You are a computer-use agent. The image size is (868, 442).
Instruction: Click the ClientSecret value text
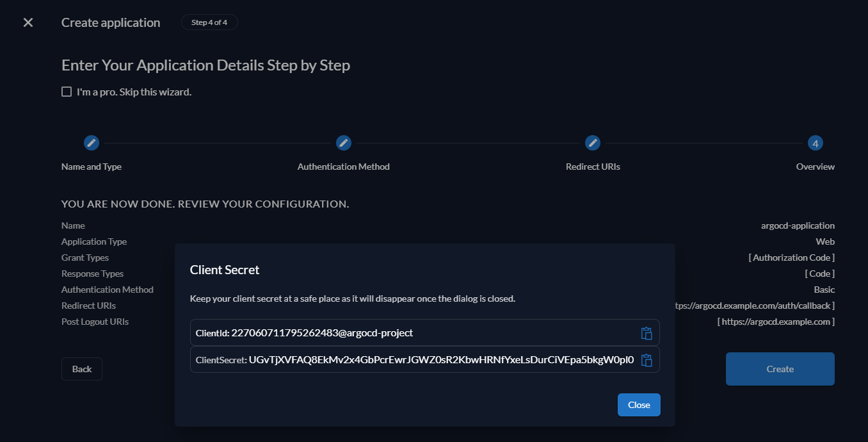coord(441,360)
